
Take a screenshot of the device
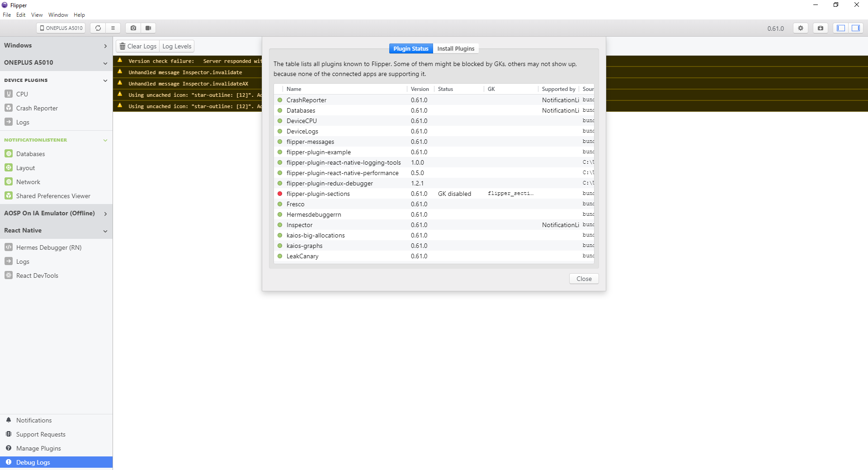pos(133,28)
